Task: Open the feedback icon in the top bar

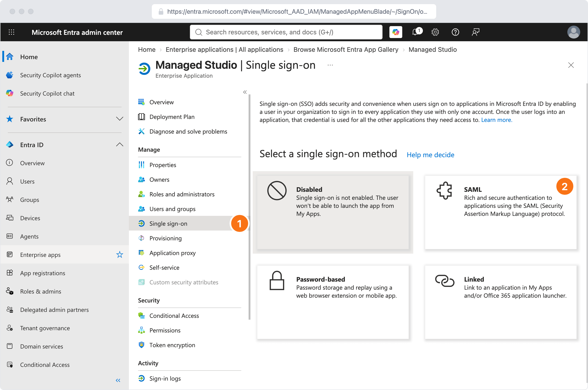Action: click(x=475, y=32)
